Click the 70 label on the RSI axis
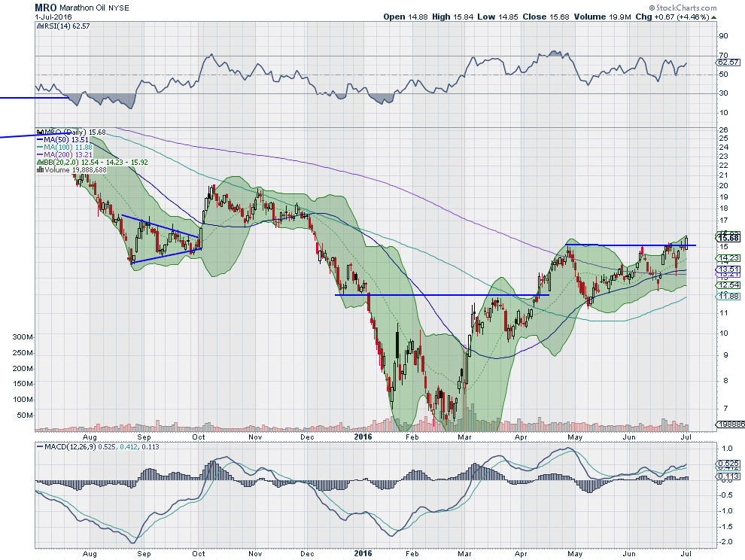The width and height of the screenshot is (745, 560). 723,56
